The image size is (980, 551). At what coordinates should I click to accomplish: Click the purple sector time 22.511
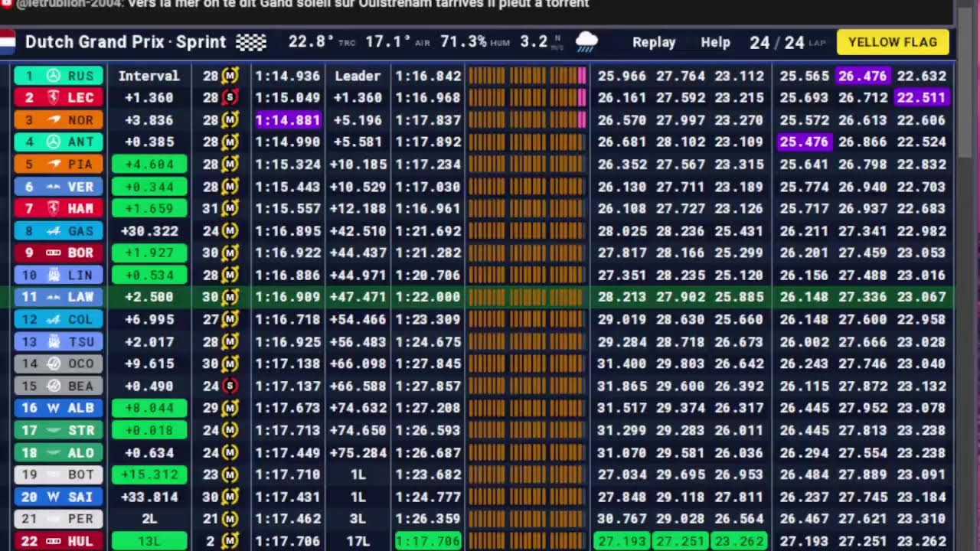coord(921,97)
